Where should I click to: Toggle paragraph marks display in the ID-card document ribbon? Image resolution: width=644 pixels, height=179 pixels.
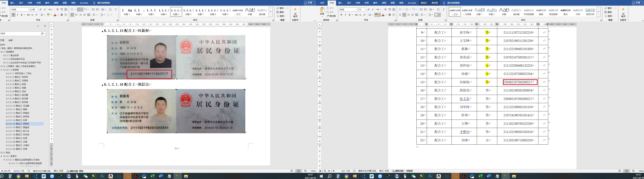click(x=115, y=10)
